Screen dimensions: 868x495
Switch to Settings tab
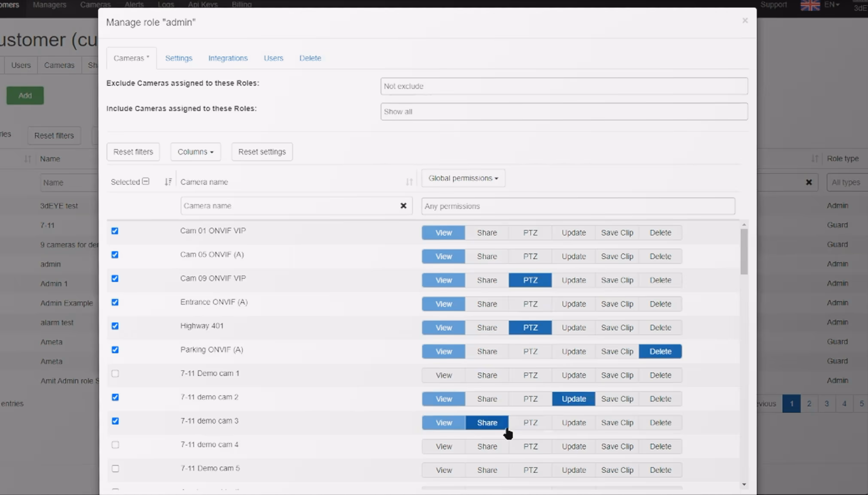coord(179,58)
